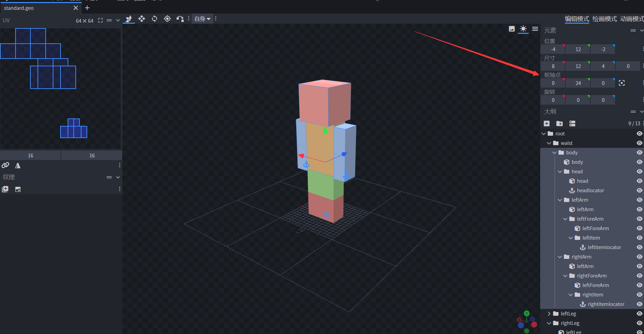Click the center pivot icon
This screenshot has height=334, width=644.
(x=622, y=83)
